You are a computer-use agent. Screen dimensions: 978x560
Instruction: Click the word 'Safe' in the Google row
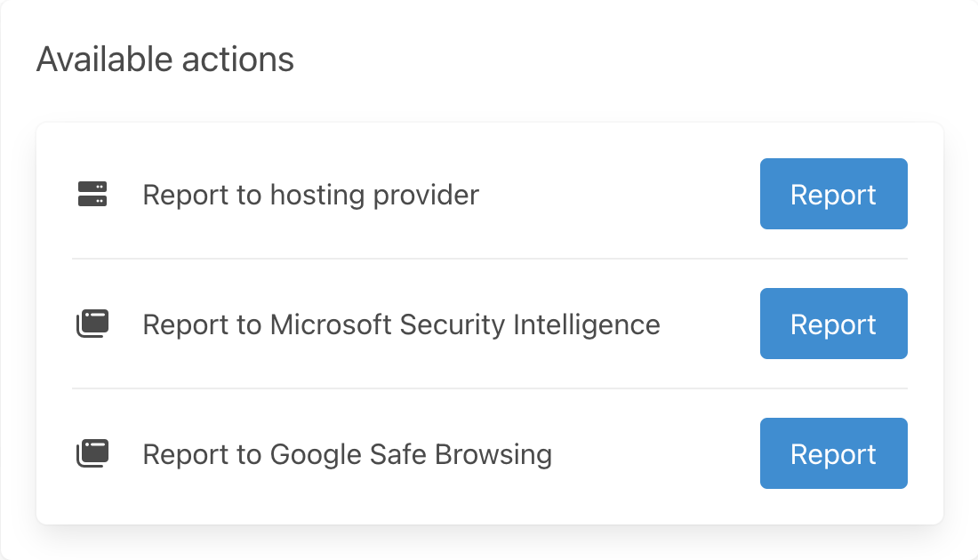(x=405, y=454)
